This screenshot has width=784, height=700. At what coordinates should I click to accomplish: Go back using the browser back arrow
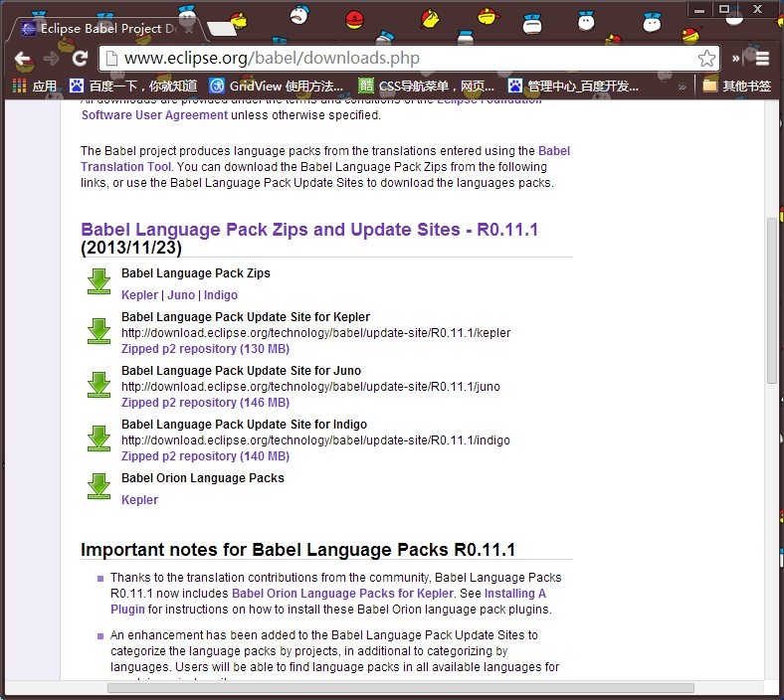point(22,59)
